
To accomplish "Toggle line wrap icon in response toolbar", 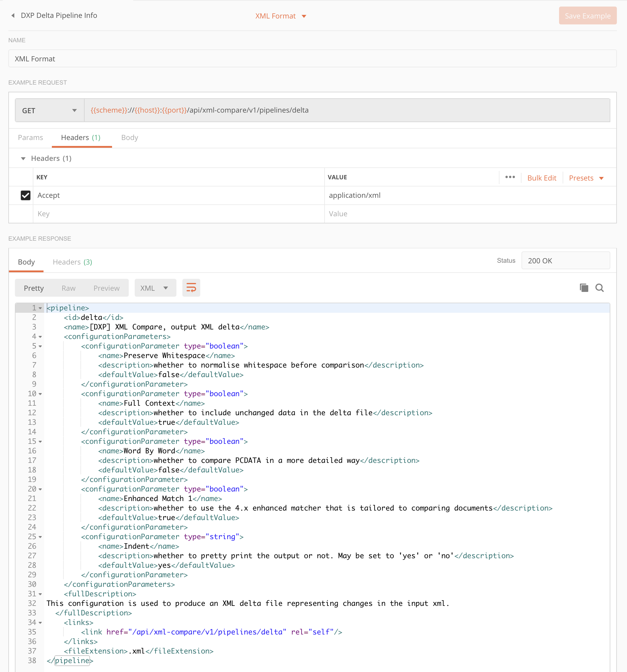I will click(191, 288).
